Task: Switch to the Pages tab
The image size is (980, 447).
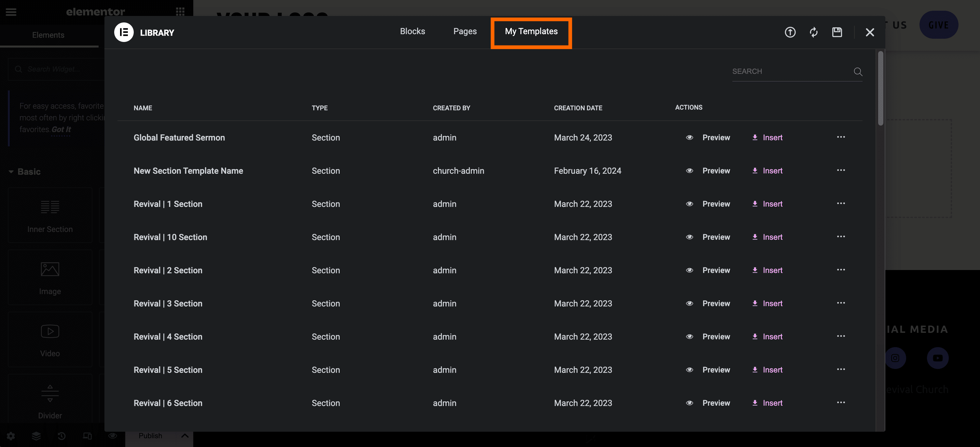Action: tap(465, 32)
